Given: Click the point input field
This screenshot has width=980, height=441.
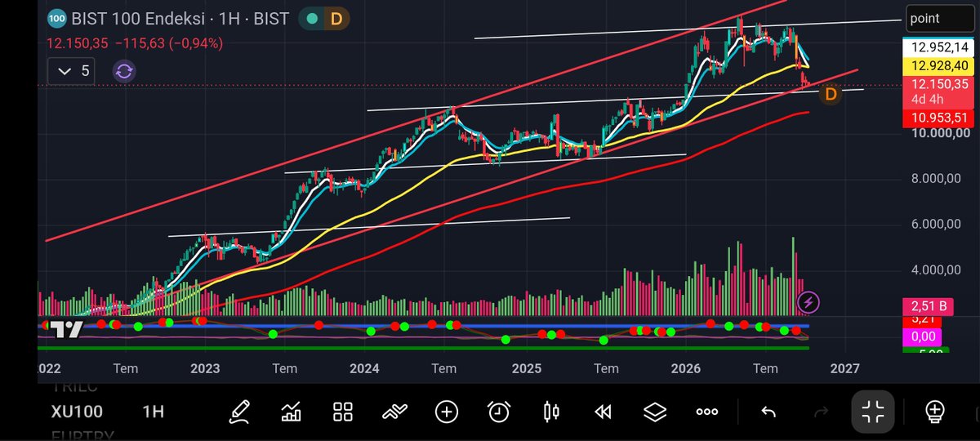Looking at the screenshot, I should (938, 18).
